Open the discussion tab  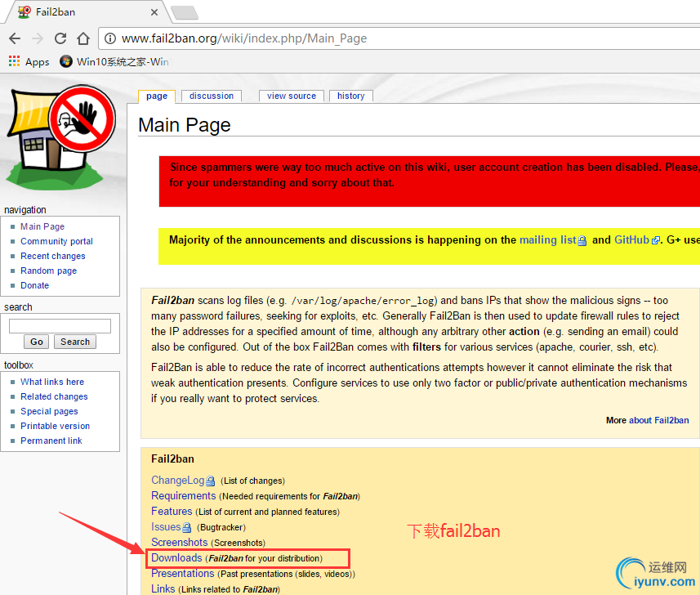pyautogui.click(x=212, y=96)
